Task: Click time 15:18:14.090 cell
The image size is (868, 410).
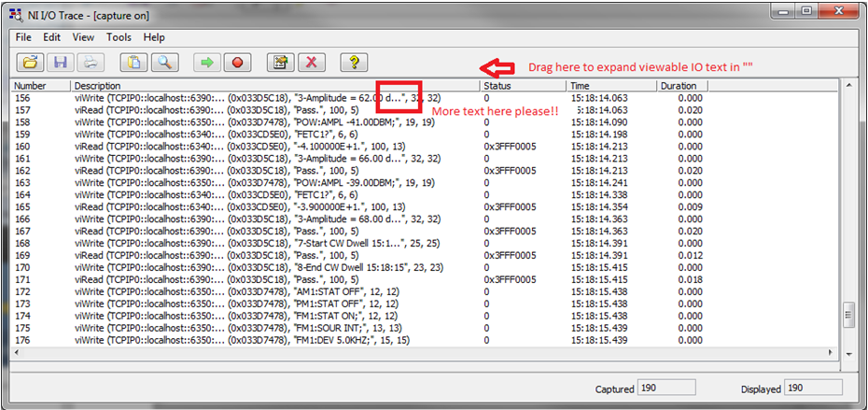Action: tap(599, 122)
